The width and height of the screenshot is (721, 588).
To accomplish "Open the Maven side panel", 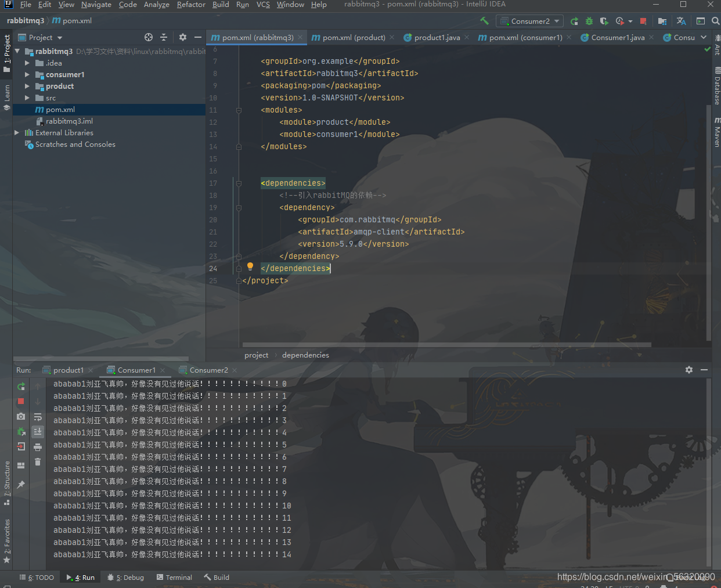I will click(717, 132).
